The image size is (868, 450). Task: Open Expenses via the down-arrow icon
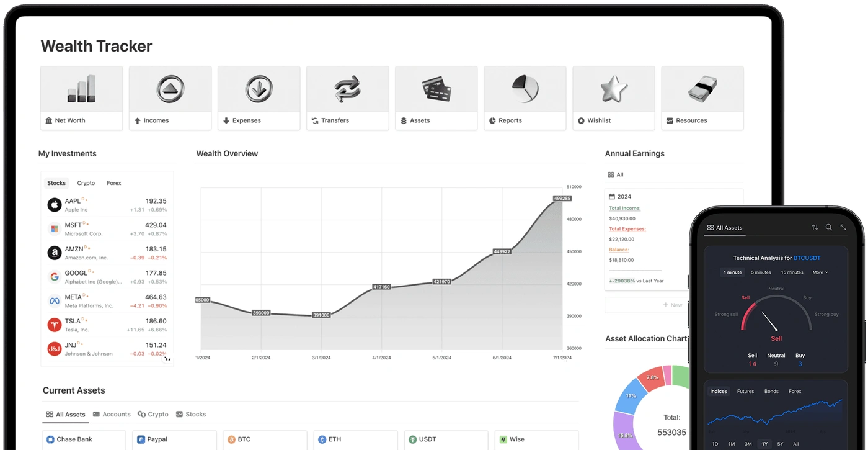pos(259,89)
